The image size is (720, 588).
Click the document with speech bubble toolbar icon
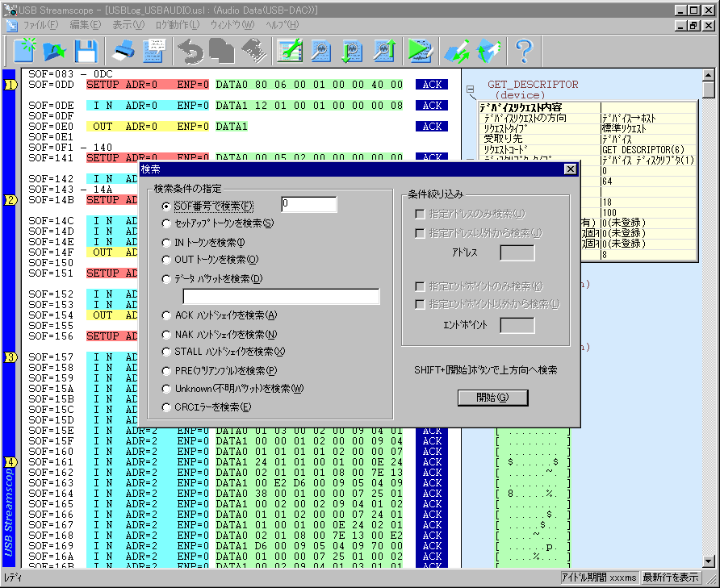point(154,51)
